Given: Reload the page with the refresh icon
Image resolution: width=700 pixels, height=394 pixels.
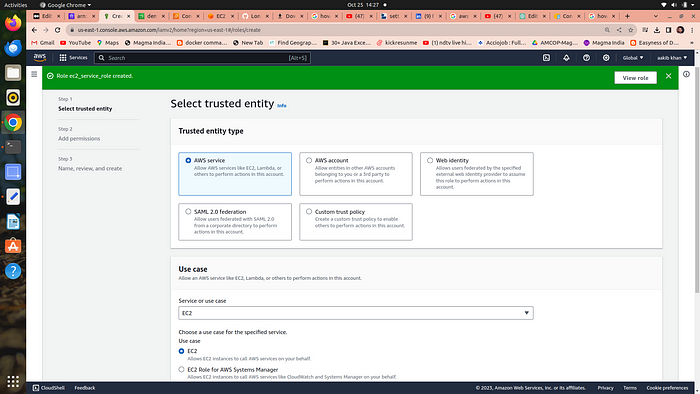Looking at the screenshot, I should (x=58, y=30).
